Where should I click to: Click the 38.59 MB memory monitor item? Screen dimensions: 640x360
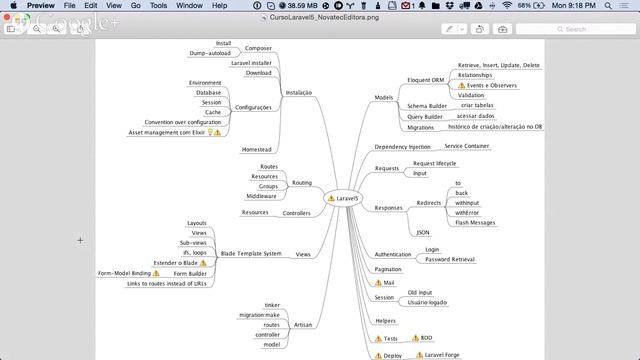tap(298, 6)
